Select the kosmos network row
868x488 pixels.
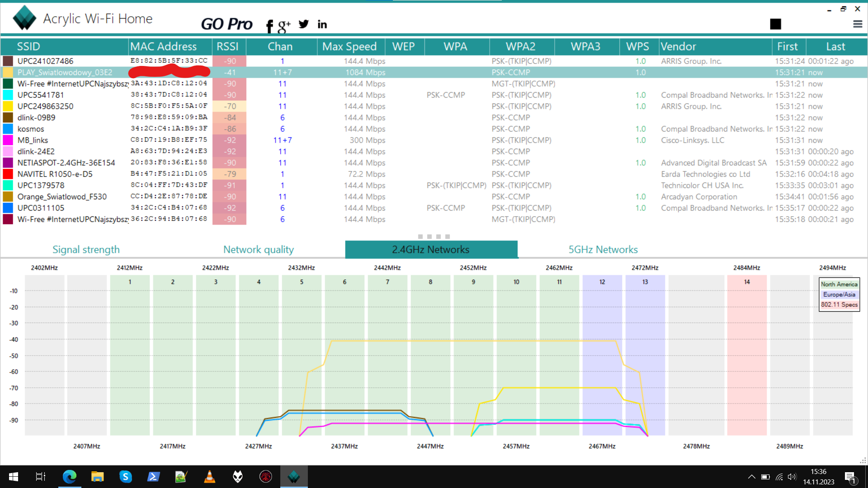[434, 129]
